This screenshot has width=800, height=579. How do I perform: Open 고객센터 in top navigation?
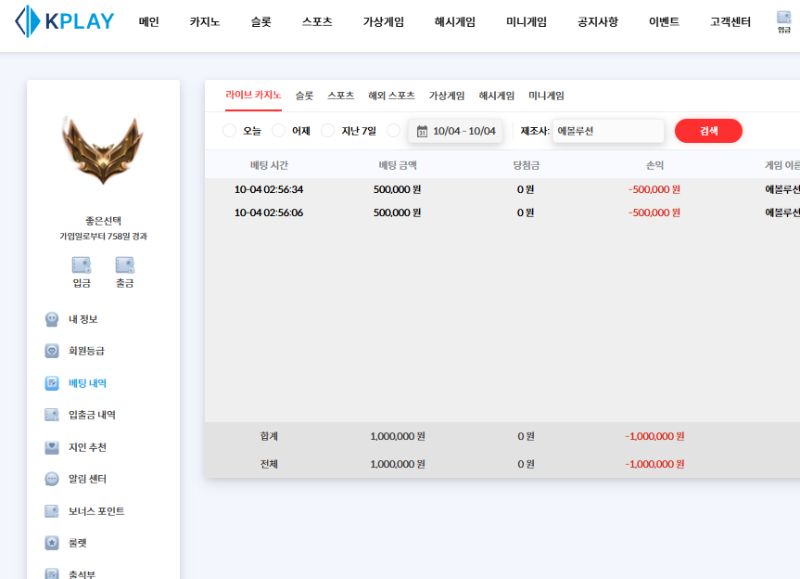[x=730, y=22]
